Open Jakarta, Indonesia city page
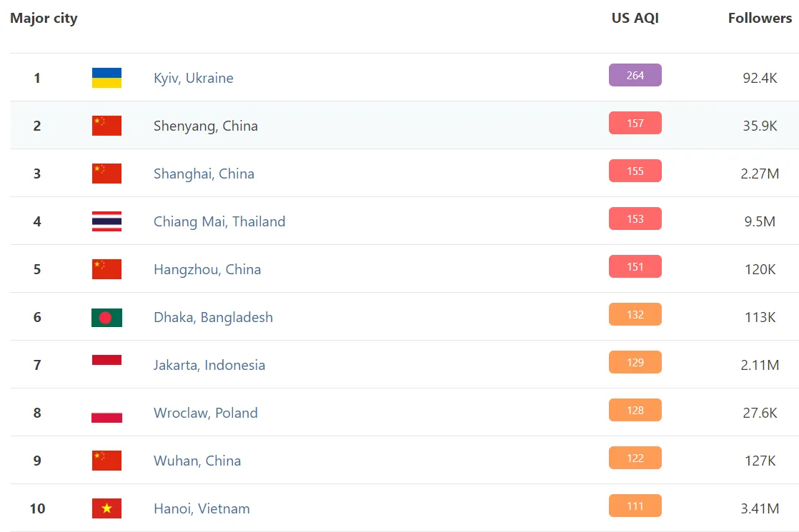The width and height of the screenshot is (799, 532). click(x=209, y=365)
